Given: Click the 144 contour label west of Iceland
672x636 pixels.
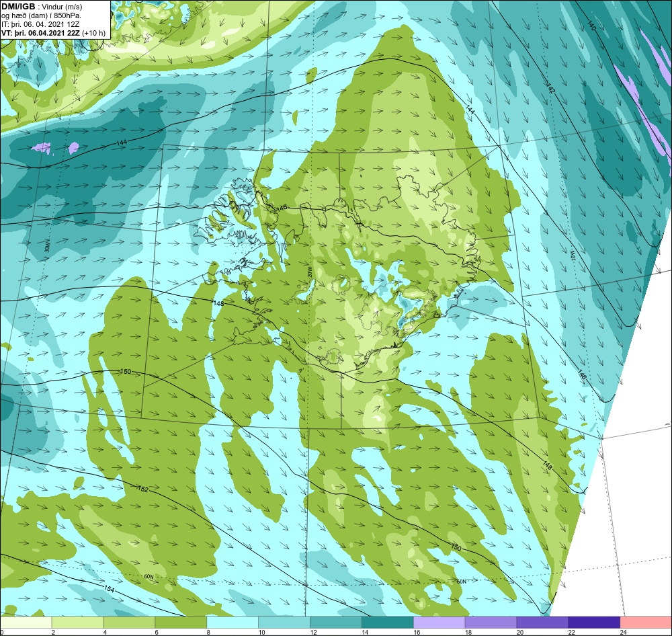Looking at the screenshot, I should point(122,142).
